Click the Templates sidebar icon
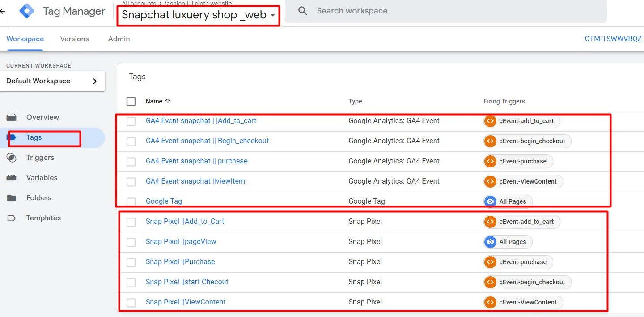 tap(12, 218)
